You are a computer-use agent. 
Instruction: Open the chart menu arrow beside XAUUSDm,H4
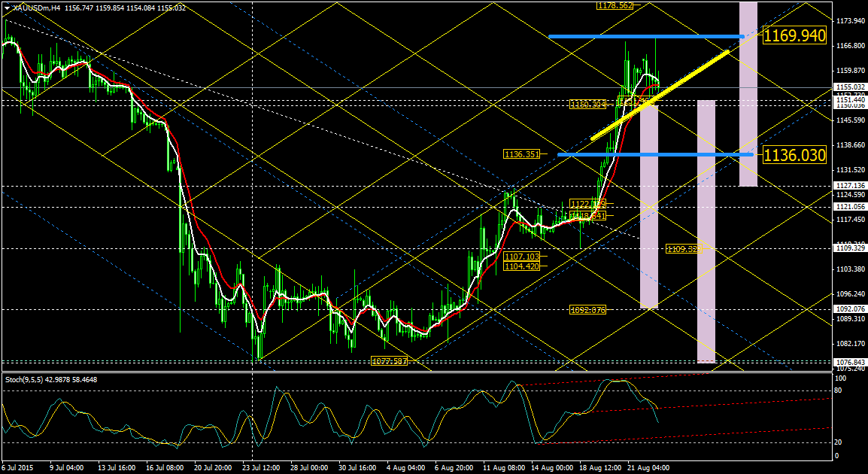pyautogui.click(x=7, y=8)
